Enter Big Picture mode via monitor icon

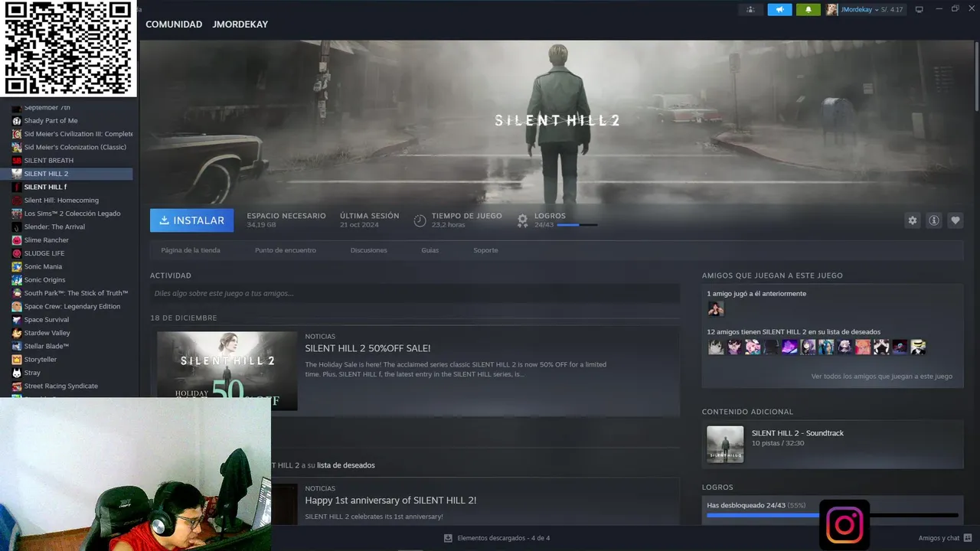point(920,9)
